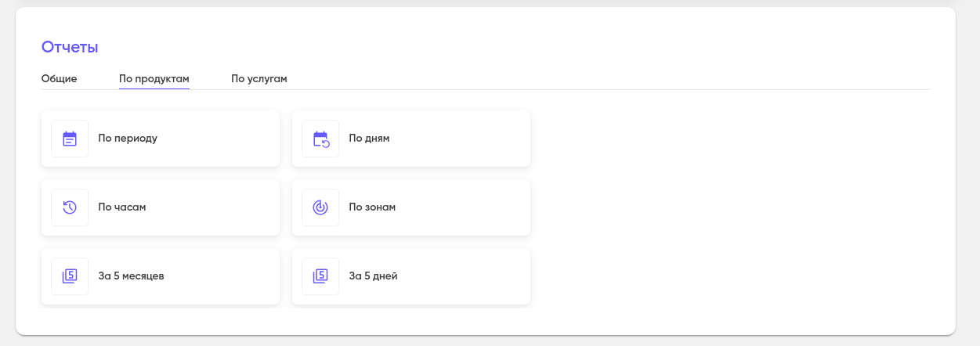Image resolution: width=980 pixels, height=346 pixels.
Task: Open the За 5 месяцев report text
Action: (x=131, y=276)
